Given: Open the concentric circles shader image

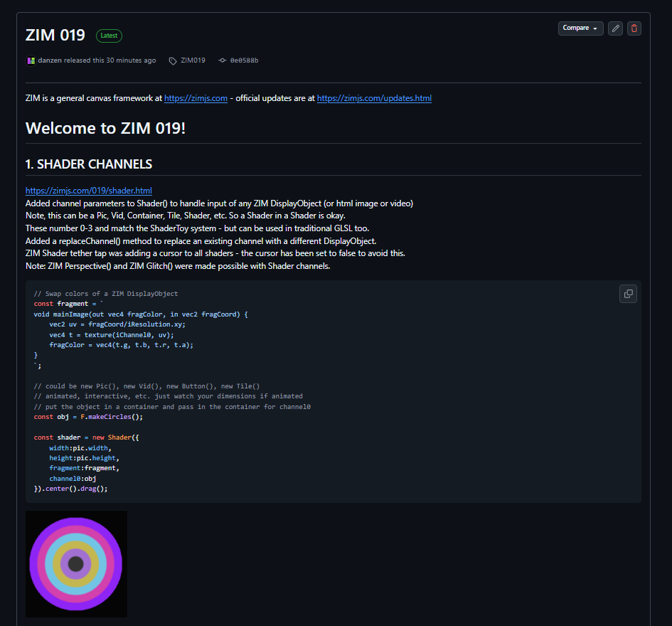Looking at the screenshot, I should tap(76, 563).
